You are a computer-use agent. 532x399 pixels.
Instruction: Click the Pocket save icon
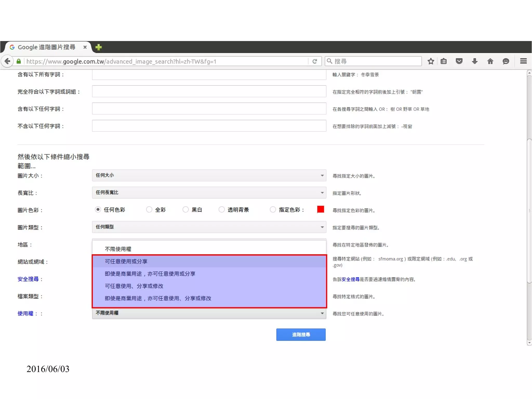pyautogui.click(x=459, y=61)
